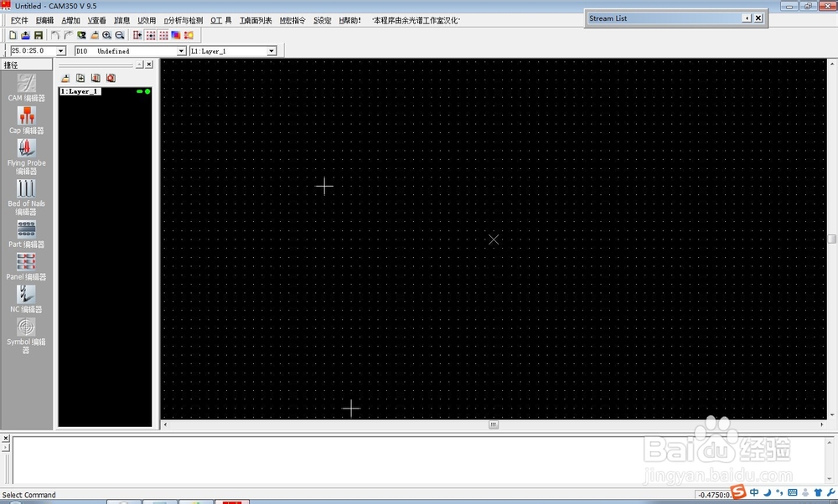The height and width of the screenshot is (504, 838).
Task: Toggle Layer_1 flash visibility green dot
Action: [x=147, y=91]
